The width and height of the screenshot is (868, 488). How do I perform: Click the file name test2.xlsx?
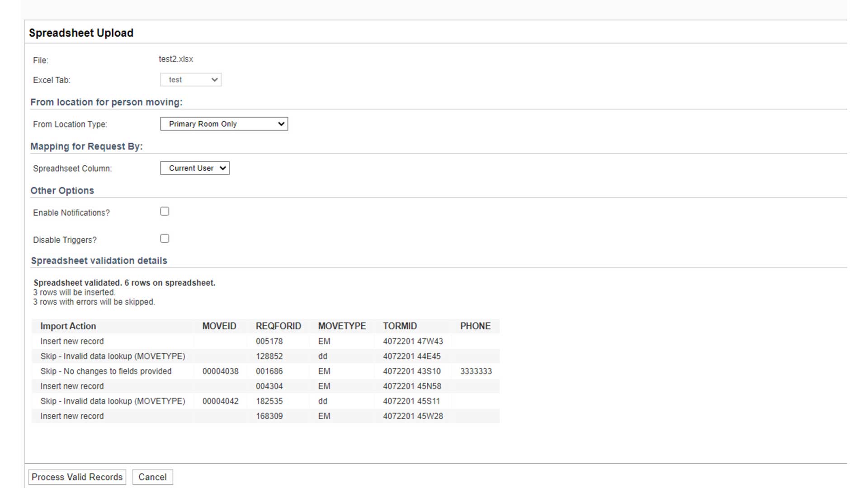coord(176,59)
